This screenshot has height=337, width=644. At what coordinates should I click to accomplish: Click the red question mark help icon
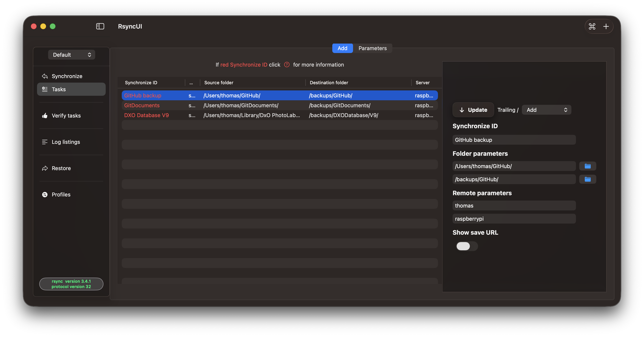[x=287, y=65]
